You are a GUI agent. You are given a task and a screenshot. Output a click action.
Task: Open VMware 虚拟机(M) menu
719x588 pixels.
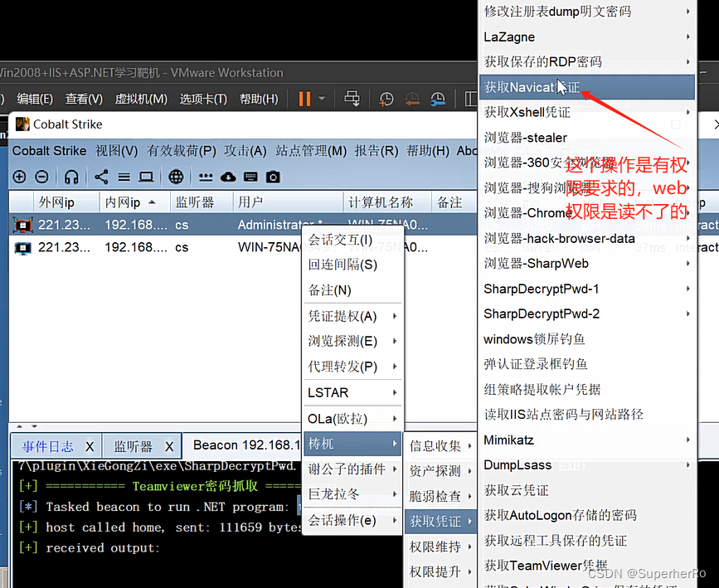[141, 99]
